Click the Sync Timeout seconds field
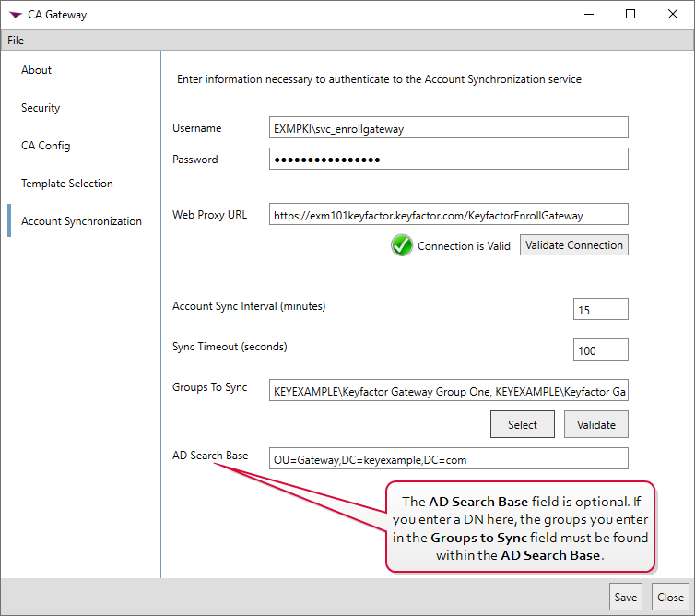The image size is (695, 616). point(600,349)
